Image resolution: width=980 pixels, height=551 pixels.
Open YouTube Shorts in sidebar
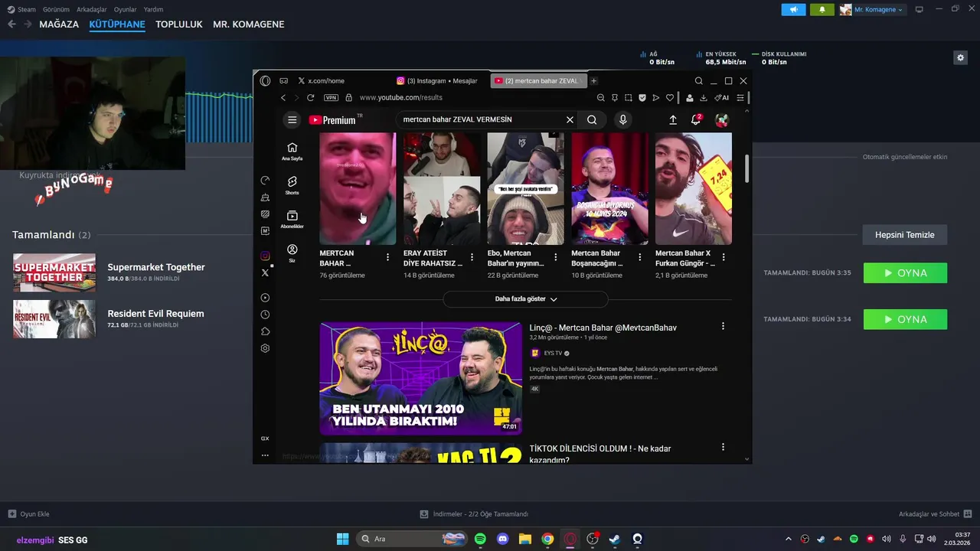pos(292,184)
